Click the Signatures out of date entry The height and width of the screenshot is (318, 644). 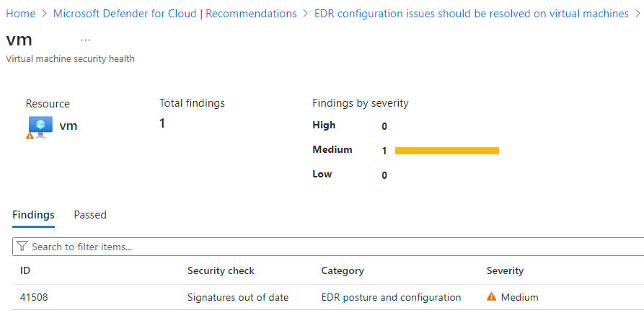(238, 297)
